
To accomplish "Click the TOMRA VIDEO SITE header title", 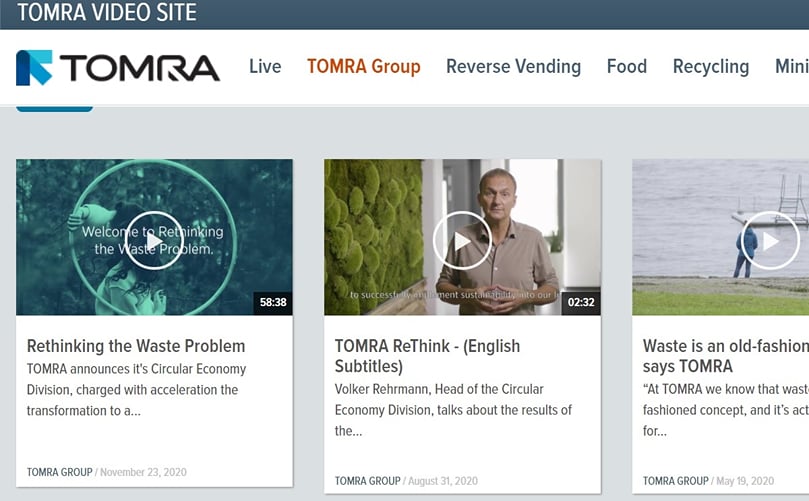I will [x=107, y=12].
